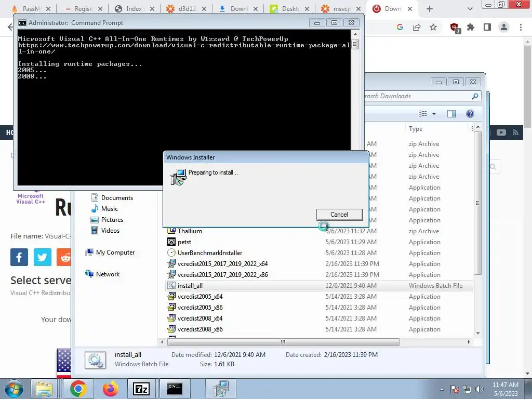Select the install_all batch file
Image resolution: width=532 pixels, height=399 pixels.
(x=318, y=286)
